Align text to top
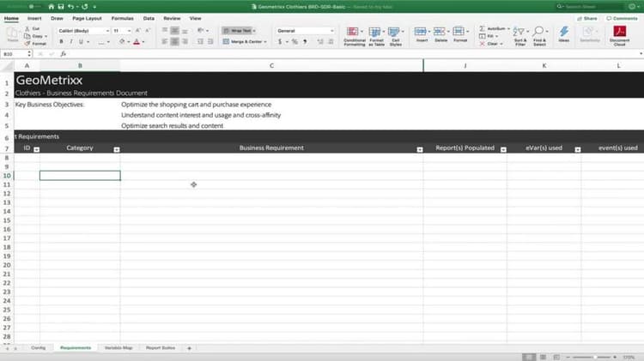644x361 pixels. pos(165,31)
